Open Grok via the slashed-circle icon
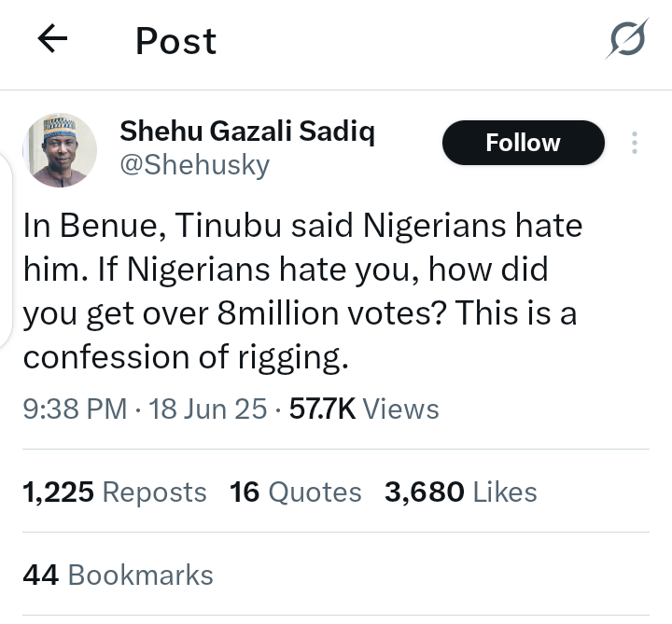 (x=625, y=40)
